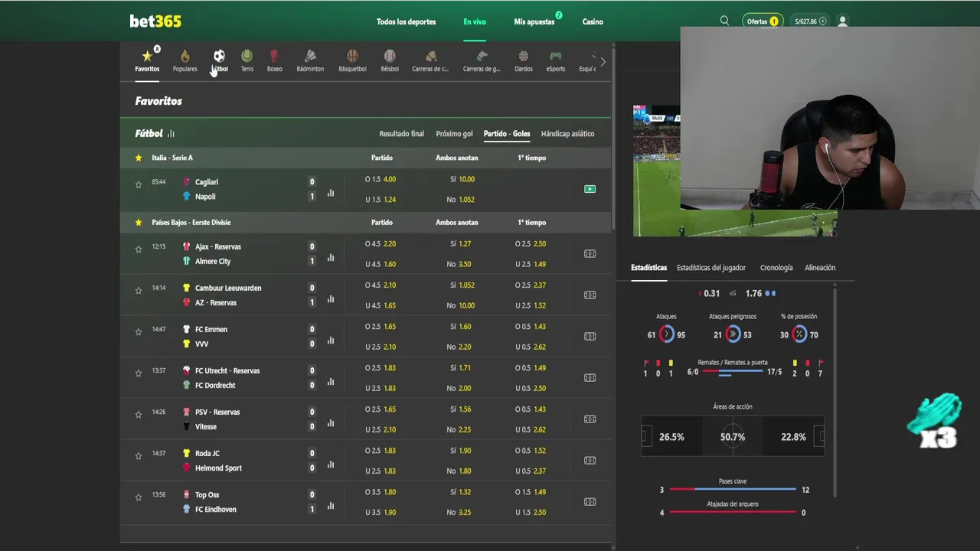Toggle favorite star for PSV - Reservas match

(139, 414)
